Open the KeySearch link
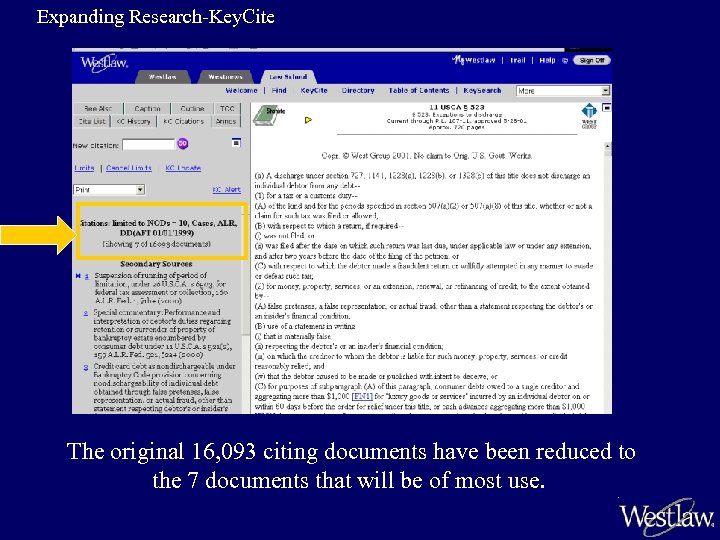This screenshot has height=540, width=720. (x=482, y=90)
